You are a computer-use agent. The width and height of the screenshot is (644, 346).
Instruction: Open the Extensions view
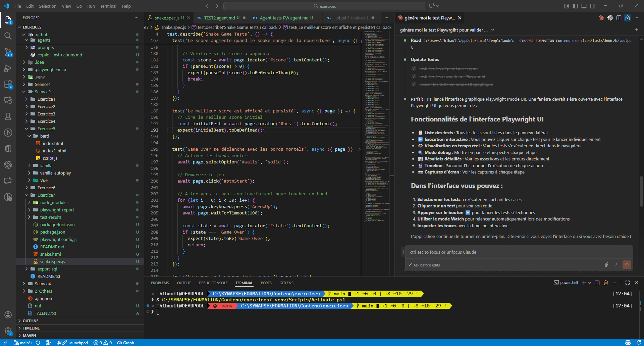tap(8, 85)
